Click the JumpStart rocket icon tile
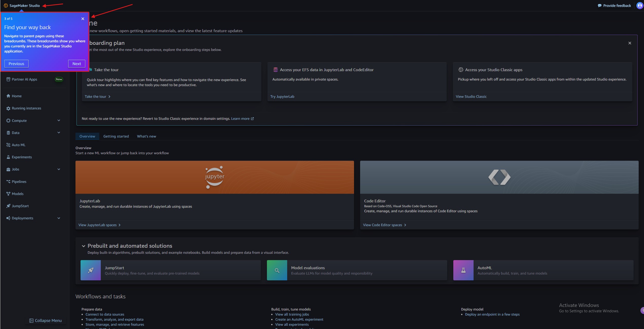644x329 pixels. (91, 270)
